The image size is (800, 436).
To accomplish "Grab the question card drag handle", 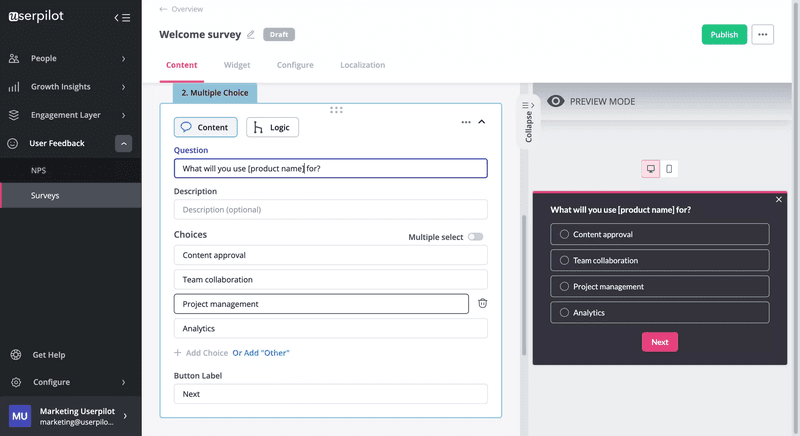I will click(336, 110).
